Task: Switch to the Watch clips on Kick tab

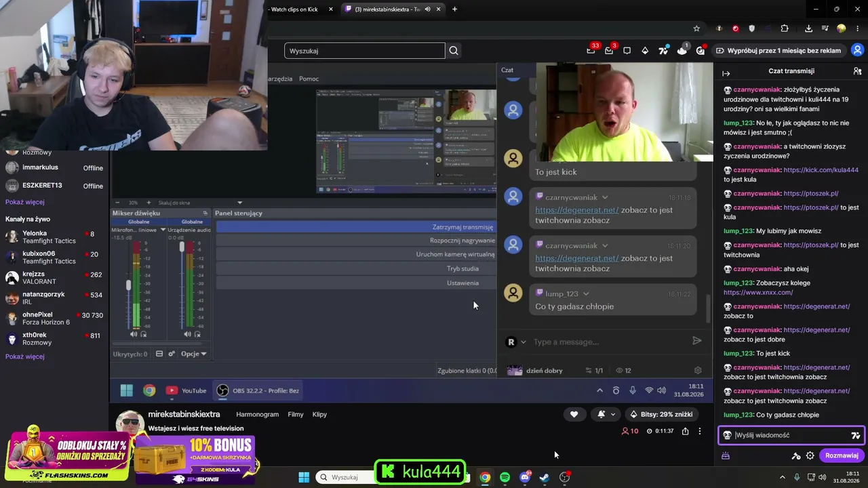Action: [294, 9]
